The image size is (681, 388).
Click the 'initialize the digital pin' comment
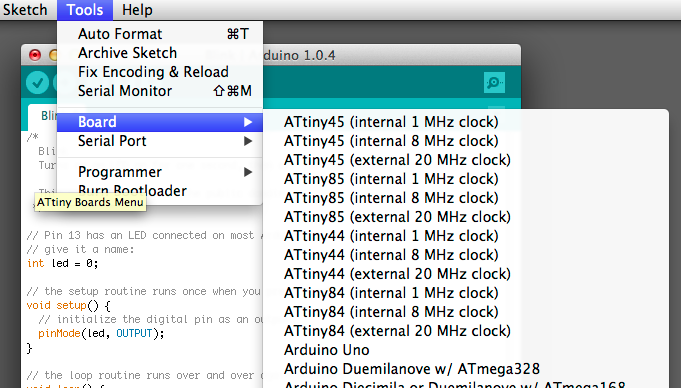150,319
